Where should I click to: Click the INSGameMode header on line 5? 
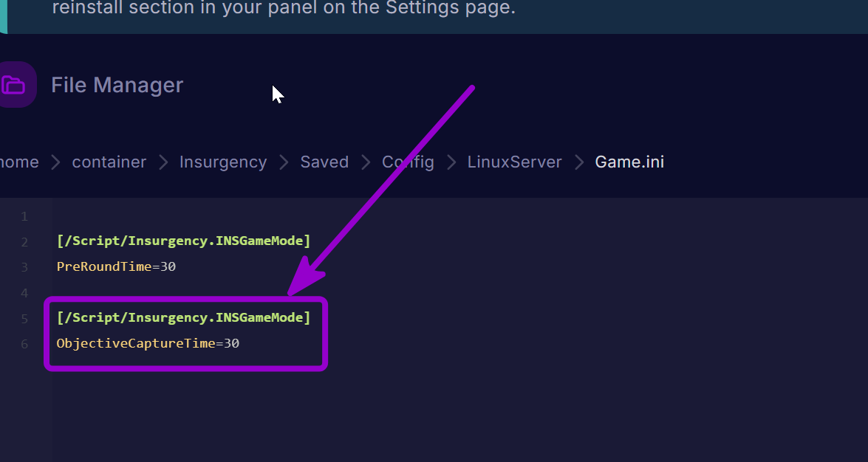click(184, 317)
